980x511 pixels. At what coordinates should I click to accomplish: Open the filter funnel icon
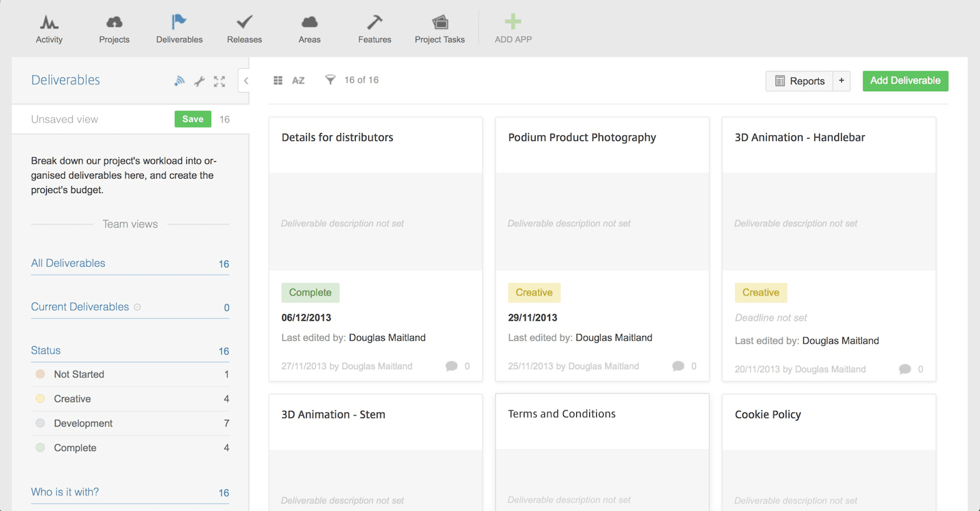coord(330,79)
